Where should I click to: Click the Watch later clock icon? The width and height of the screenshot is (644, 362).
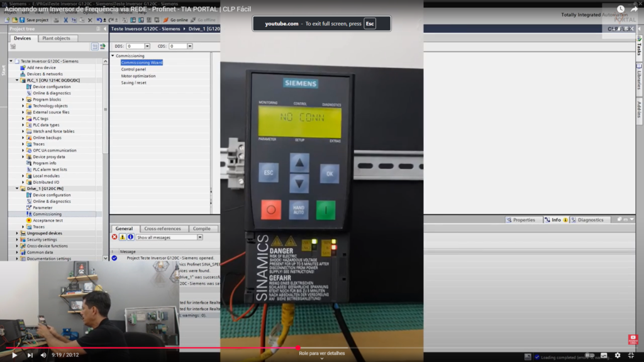[x=621, y=9]
